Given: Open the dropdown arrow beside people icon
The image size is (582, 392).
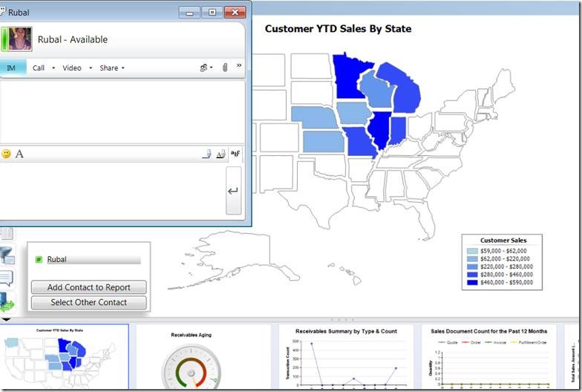Looking at the screenshot, I should click(x=211, y=68).
